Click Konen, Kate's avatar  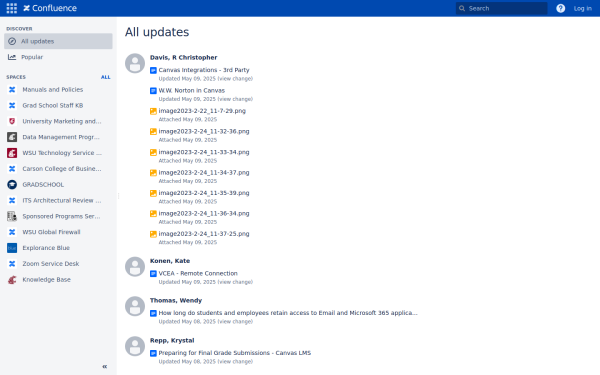(x=135, y=266)
